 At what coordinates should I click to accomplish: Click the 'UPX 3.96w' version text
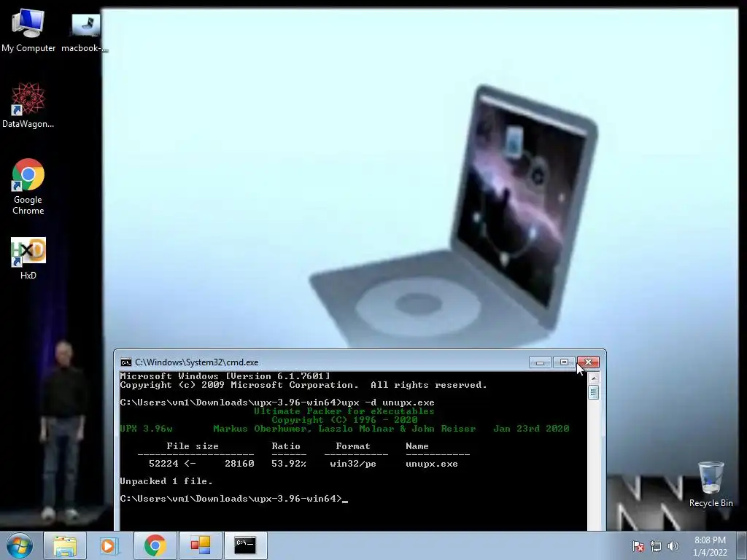[146, 429]
